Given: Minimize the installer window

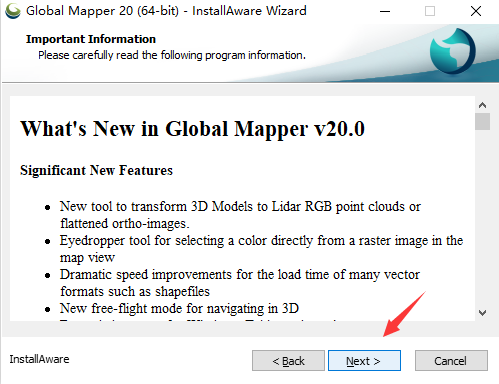Looking at the screenshot, I should pos(385,11).
